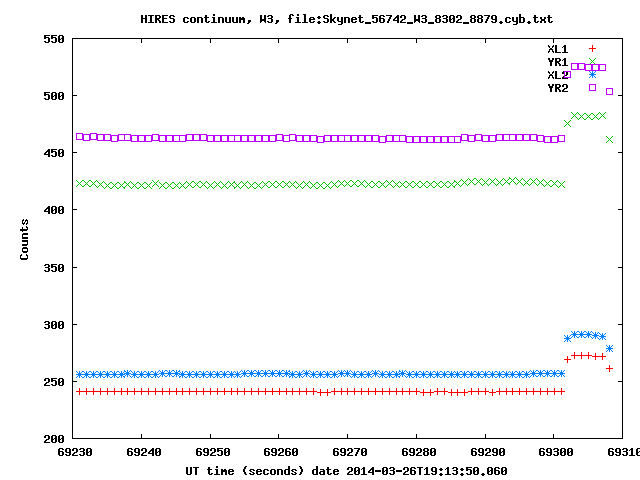The width and height of the screenshot is (640, 480).
Task: Click the last red XL1 point near 260
Action: click(609, 369)
